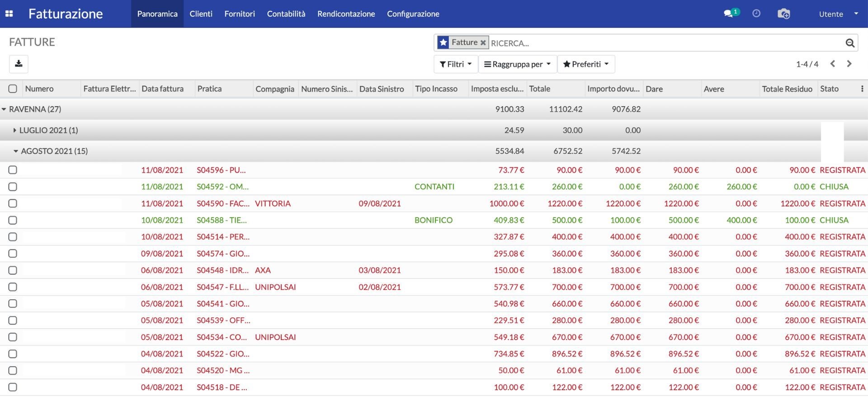Check the checkbox for invoice S04596
Image resolution: width=868 pixels, height=410 pixels.
tap(12, 170)
